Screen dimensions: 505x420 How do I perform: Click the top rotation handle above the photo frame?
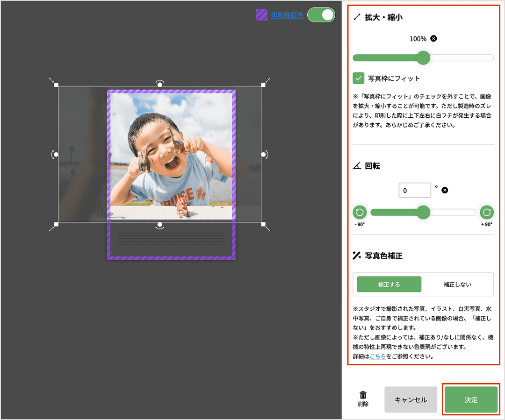[x=160, y=83]
